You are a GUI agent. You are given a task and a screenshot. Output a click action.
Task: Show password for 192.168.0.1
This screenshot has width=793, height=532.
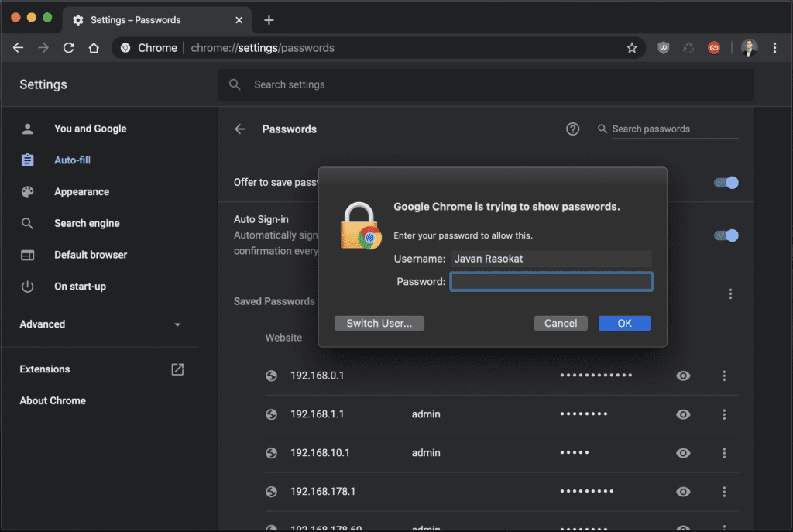click(x=683, y=376)
